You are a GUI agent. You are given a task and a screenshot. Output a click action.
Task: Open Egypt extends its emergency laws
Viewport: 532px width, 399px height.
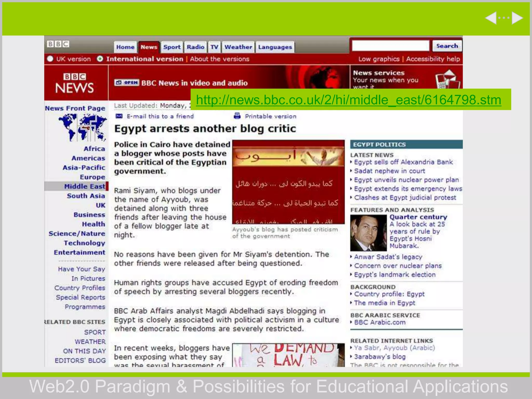408,189
